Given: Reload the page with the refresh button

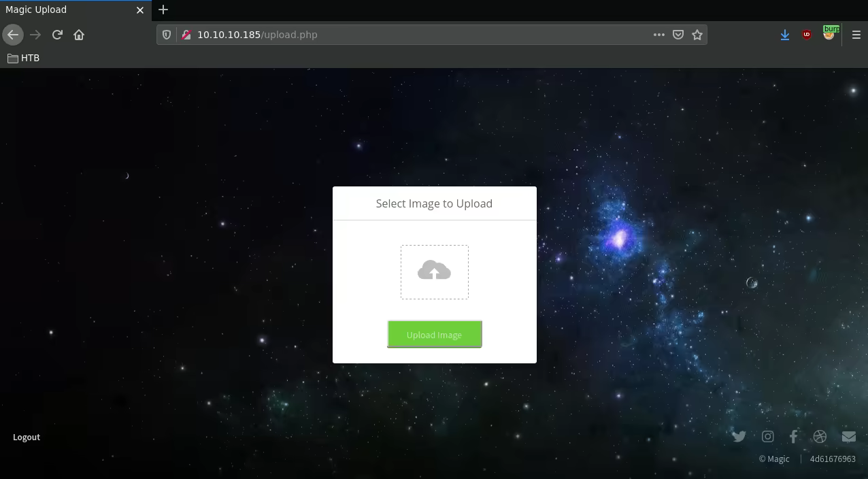Looking at the screenshot, I should [57, 35].
